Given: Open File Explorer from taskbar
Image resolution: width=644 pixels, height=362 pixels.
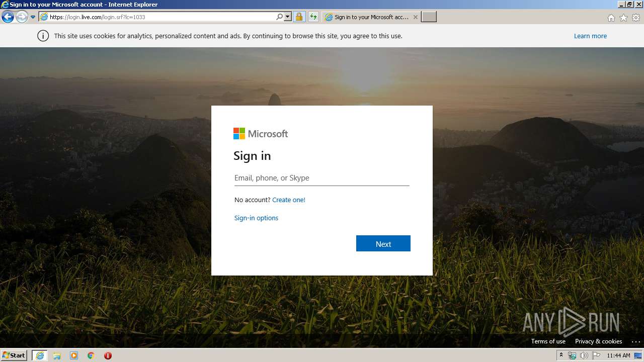Looking at the screenshot, I should coord(57,355).
